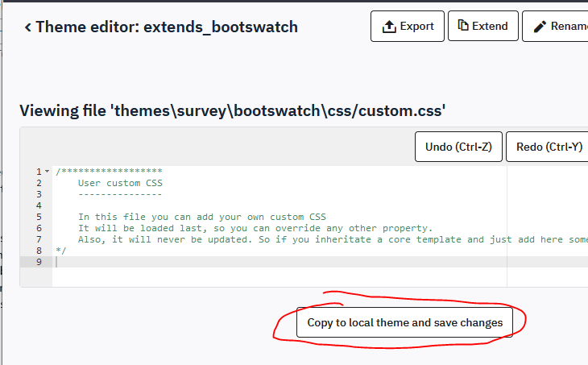588x365 pixels.
Task: Click the line 'Also, it will never be updated'
Action: pyautogui.click(x=333, y=239)
